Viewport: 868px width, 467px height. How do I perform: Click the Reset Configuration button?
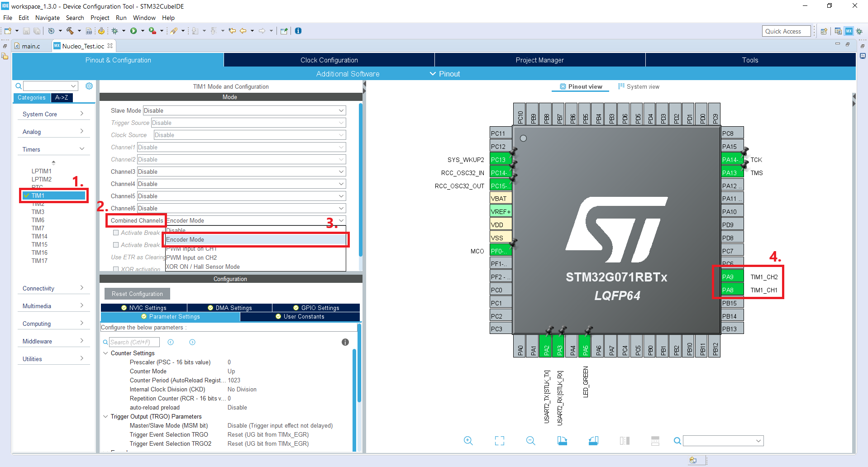tap(137, 294)
